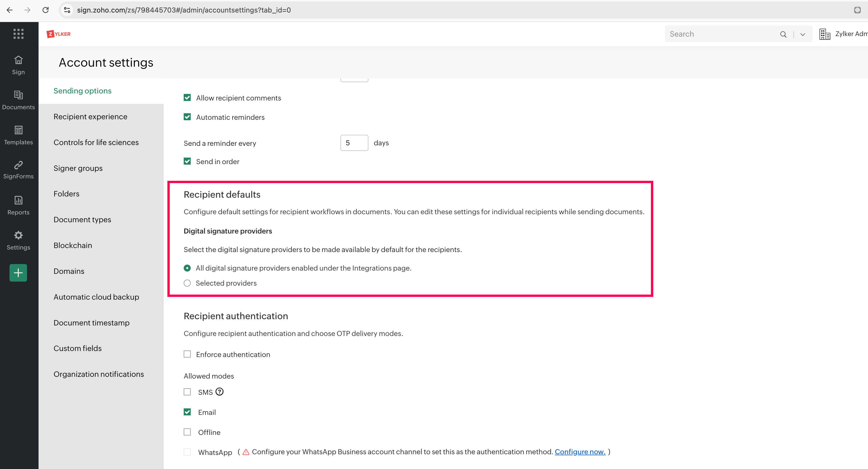Image resolution: width=868 pixels, height=469 pixels.
Task: Select the Selected providers radio option
Action: 187,283
